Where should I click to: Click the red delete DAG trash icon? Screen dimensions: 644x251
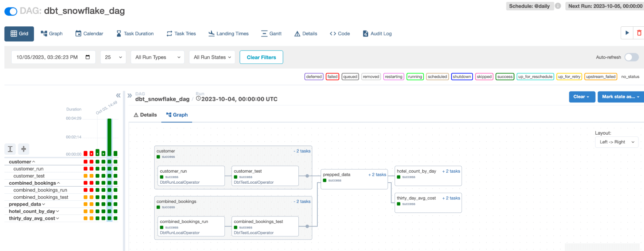click(x=639, y=33)
